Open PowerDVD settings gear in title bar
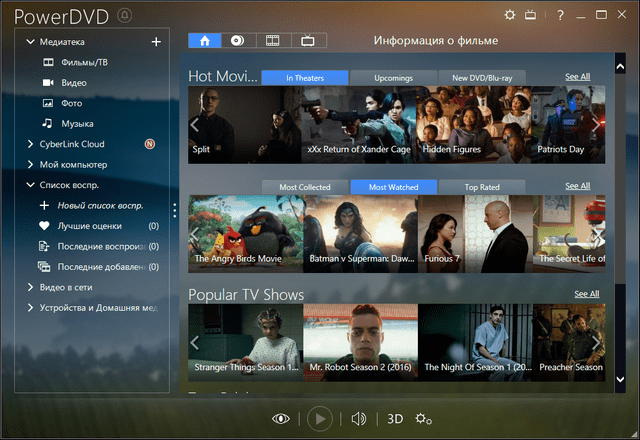Viewport: 640px width, 440px height. tap(510, 15)
